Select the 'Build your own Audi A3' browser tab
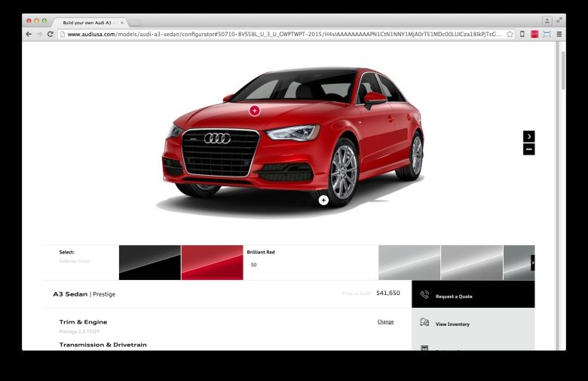The image size is (588, 381). click(x=89, y=22)
